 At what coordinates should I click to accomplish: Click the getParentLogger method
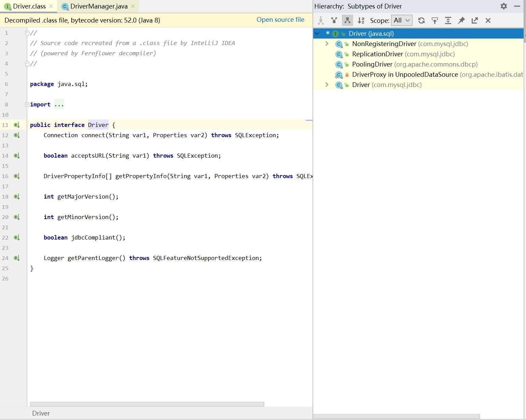coord(93,258)
